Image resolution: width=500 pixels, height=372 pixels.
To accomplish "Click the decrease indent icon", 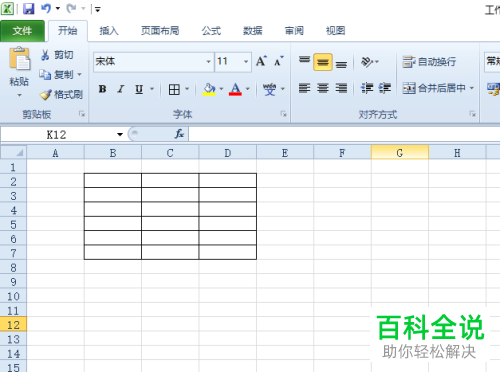I will tap(367, 88).
